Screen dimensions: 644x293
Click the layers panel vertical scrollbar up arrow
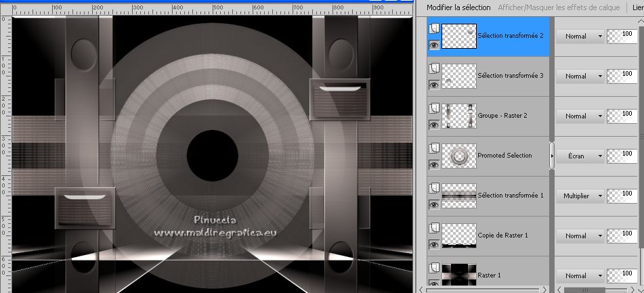click(641, 20)
